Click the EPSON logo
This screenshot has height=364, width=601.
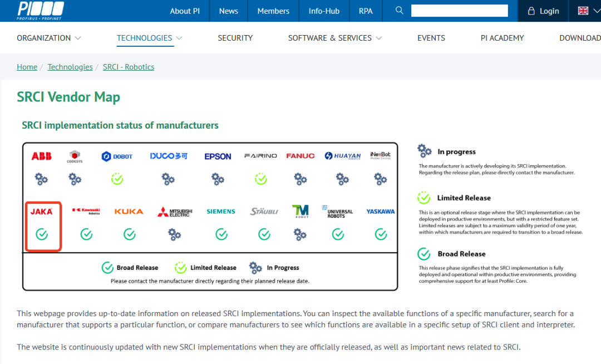(218, 156)
